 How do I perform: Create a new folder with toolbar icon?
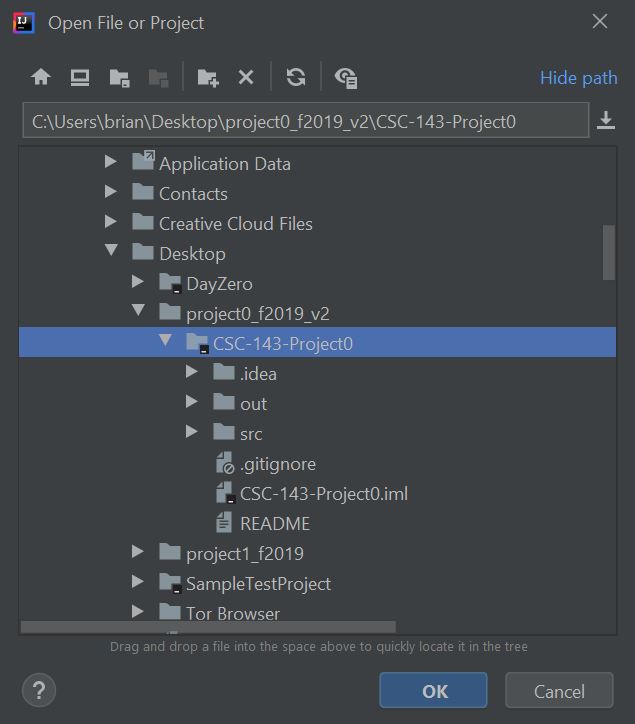[207, 78]
